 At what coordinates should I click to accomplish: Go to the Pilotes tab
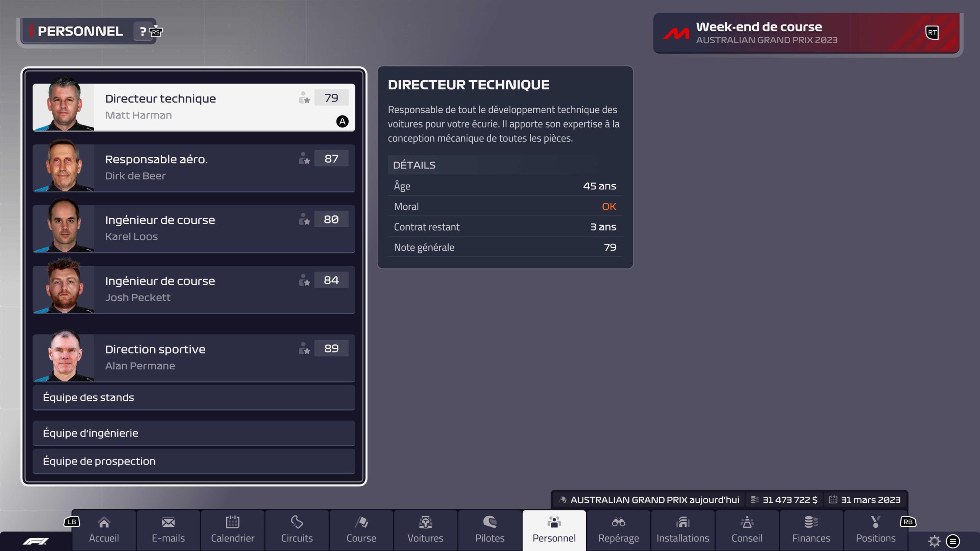[490, 530]
